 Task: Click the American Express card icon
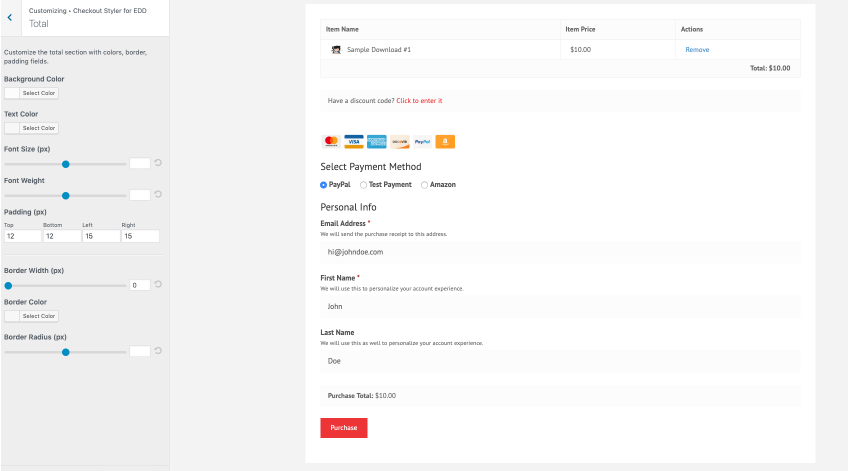(376, 142)
